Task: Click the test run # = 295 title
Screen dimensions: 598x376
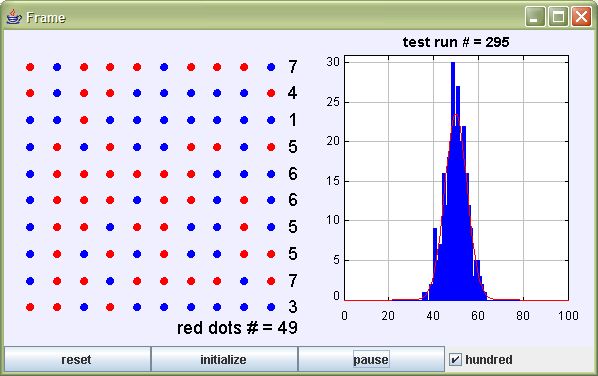Action: pos(456,42)
